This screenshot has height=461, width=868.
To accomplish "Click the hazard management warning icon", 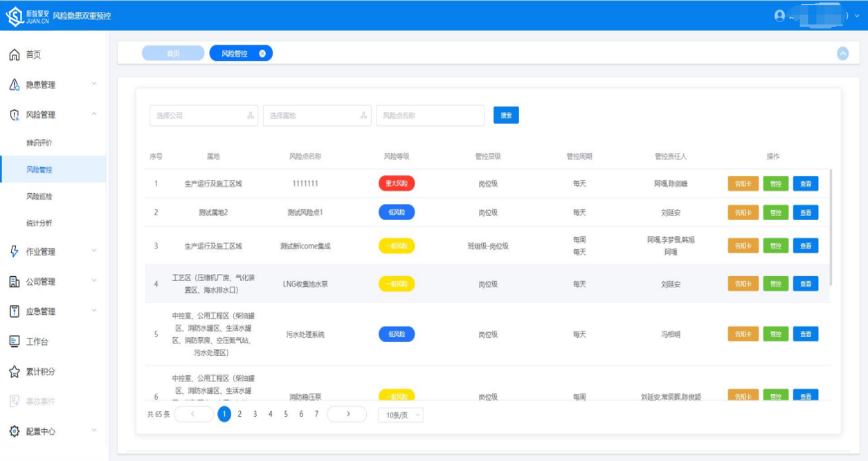I will [15, 84].
